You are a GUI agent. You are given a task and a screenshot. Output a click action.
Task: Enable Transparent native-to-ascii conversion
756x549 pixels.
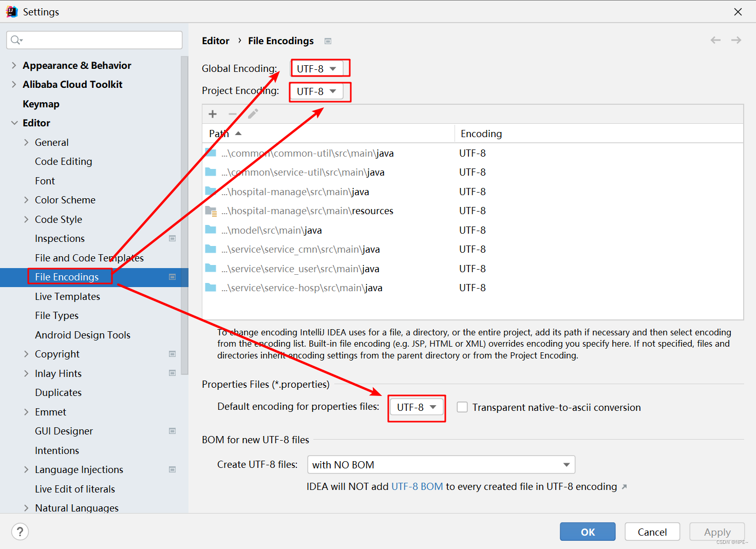click(462, 407)
